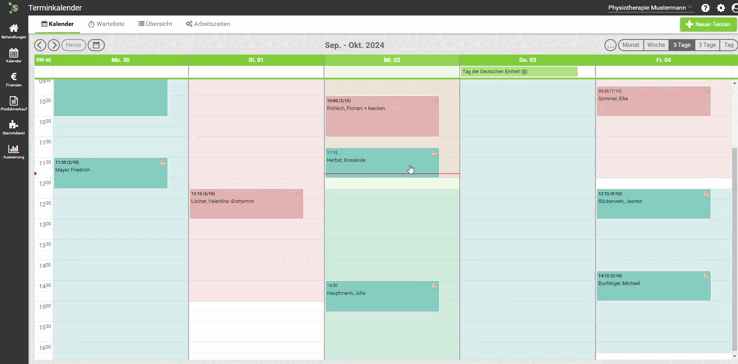Open Stammdaten puzzle icon in sidebar

[14, 127]
